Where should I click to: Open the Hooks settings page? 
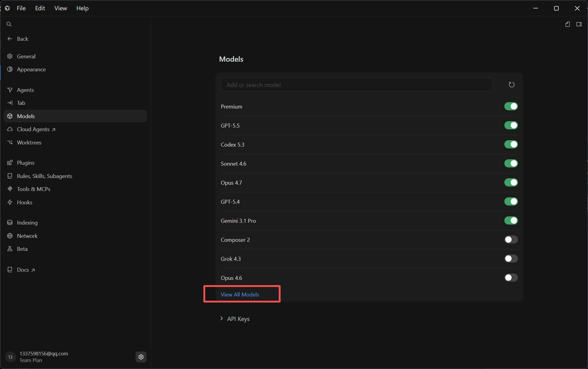pyautogui.click(x=75, y=202)
